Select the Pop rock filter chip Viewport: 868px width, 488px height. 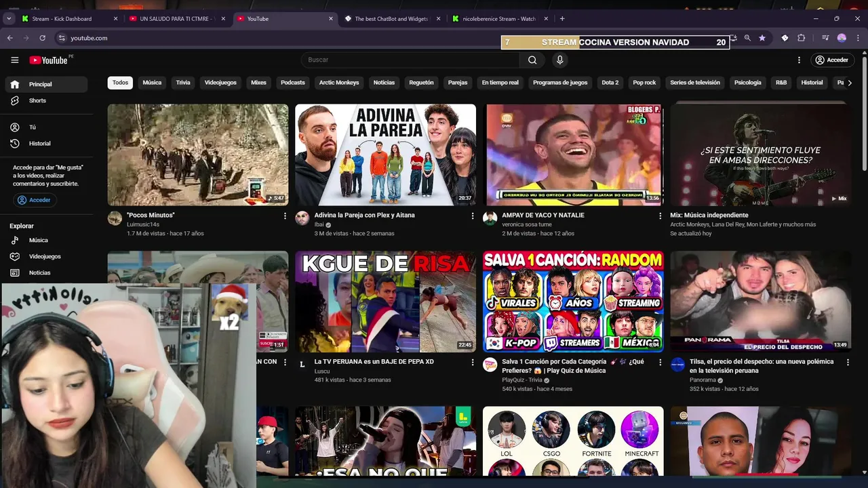[x=644, y=83]
